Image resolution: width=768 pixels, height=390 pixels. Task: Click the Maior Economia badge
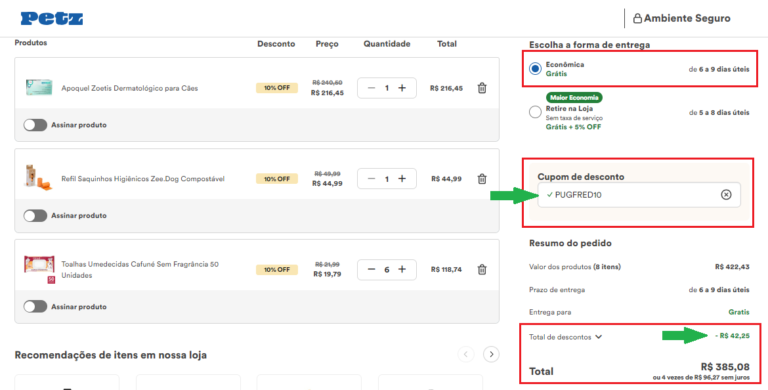[574, 98]
